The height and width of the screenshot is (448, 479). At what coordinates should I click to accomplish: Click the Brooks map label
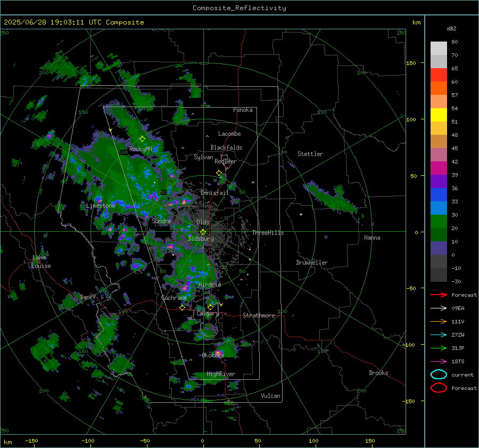click(x=378, y=373)
